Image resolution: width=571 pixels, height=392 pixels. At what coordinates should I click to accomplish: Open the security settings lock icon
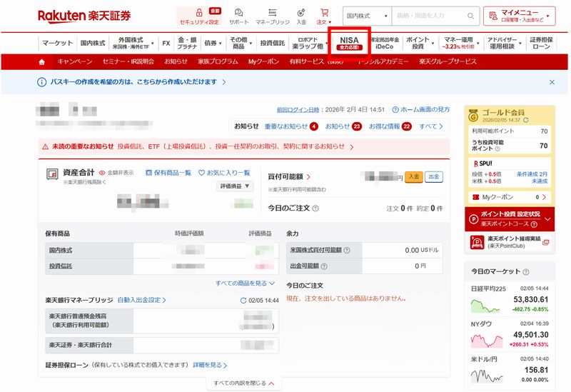click(x=199, y=13)
